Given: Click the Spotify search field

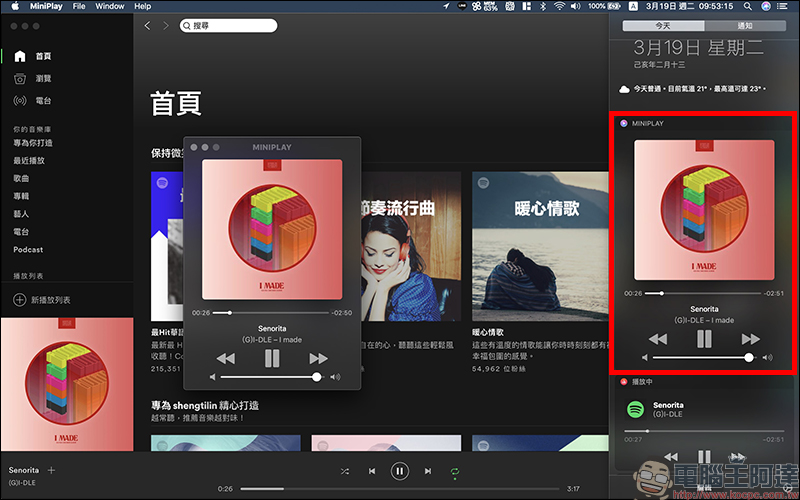Looking at the screenshot, I should pos(229,26).
